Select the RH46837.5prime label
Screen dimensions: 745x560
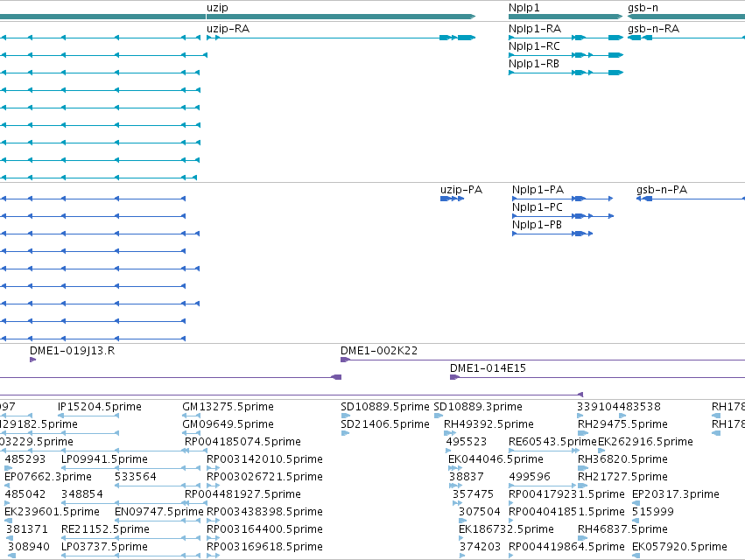click(623, 529)
